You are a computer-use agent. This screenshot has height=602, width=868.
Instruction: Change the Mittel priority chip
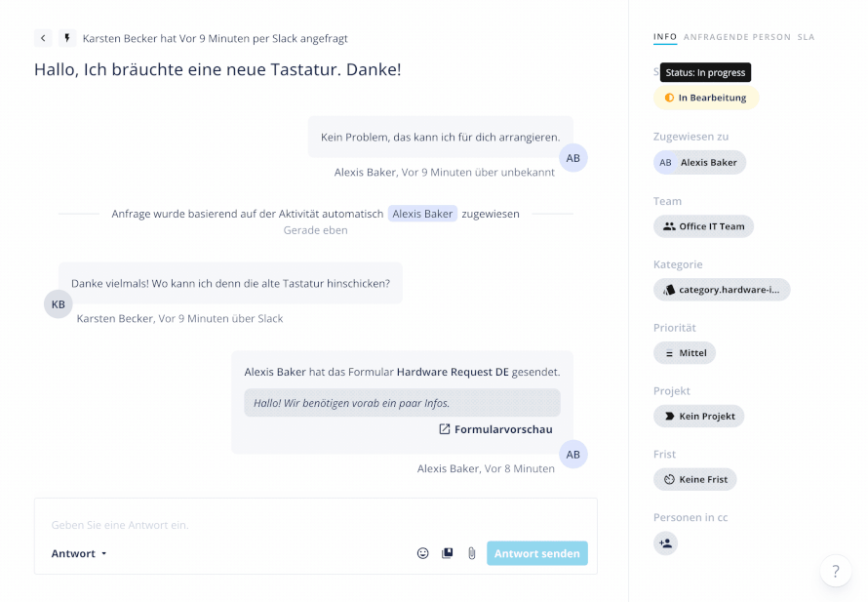tap(685, 353)
